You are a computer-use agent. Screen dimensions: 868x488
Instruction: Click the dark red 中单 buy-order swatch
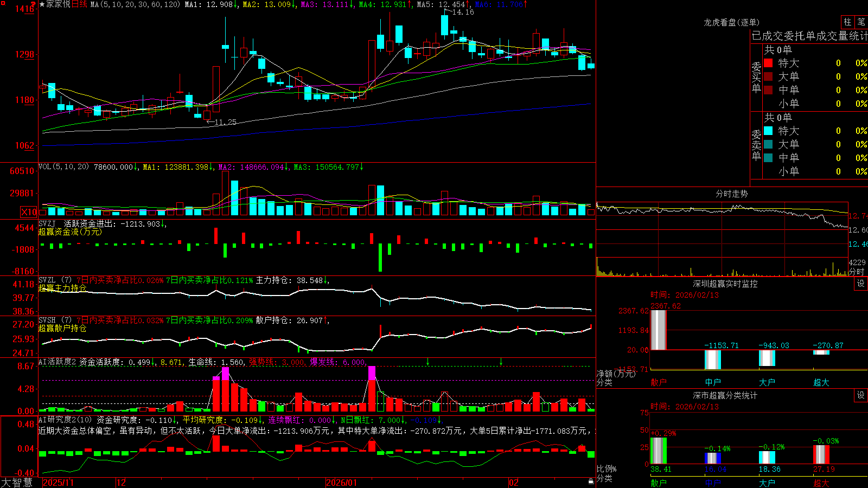[x=768, y=90]
